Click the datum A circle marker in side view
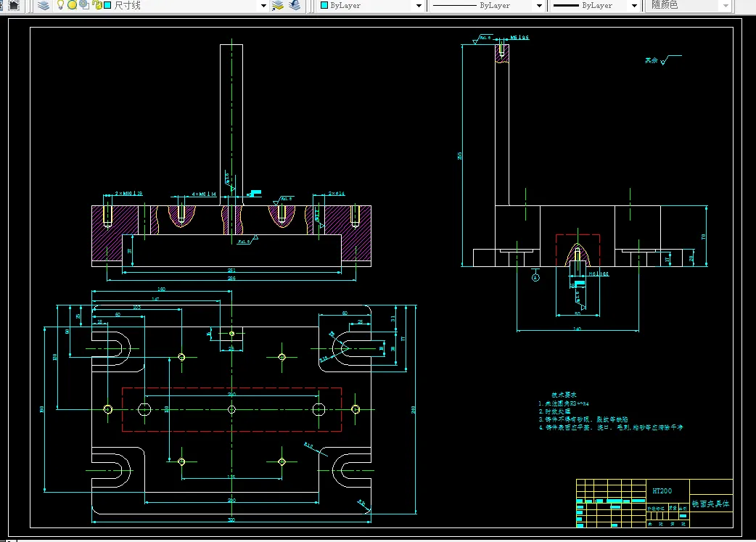The width and height of the screenshot is (756, 542). point(536,277)
